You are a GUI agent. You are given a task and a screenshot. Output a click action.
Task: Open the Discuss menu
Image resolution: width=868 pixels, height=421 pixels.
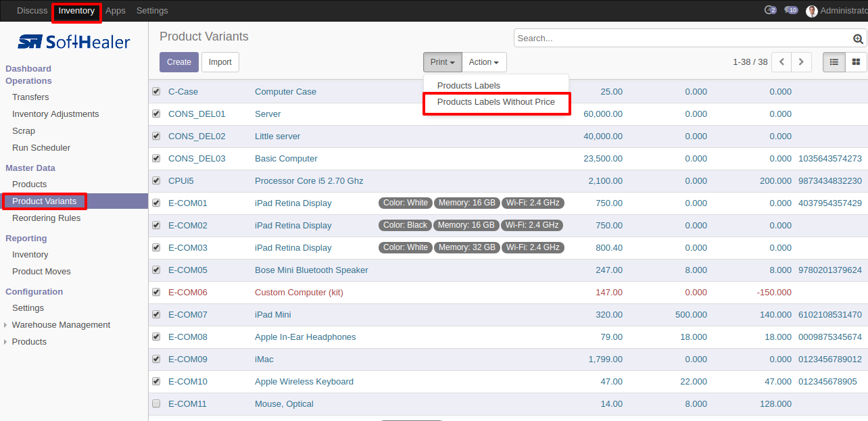pos(32,11)
